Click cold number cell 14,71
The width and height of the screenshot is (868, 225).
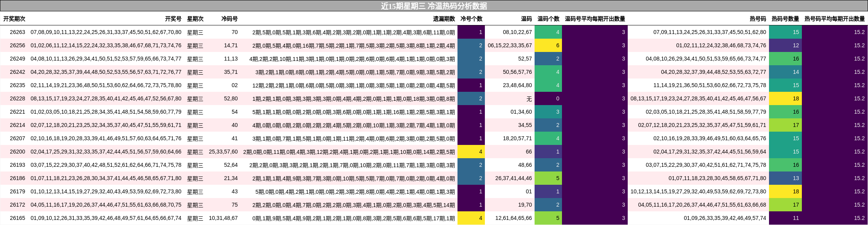coord(231,45)
